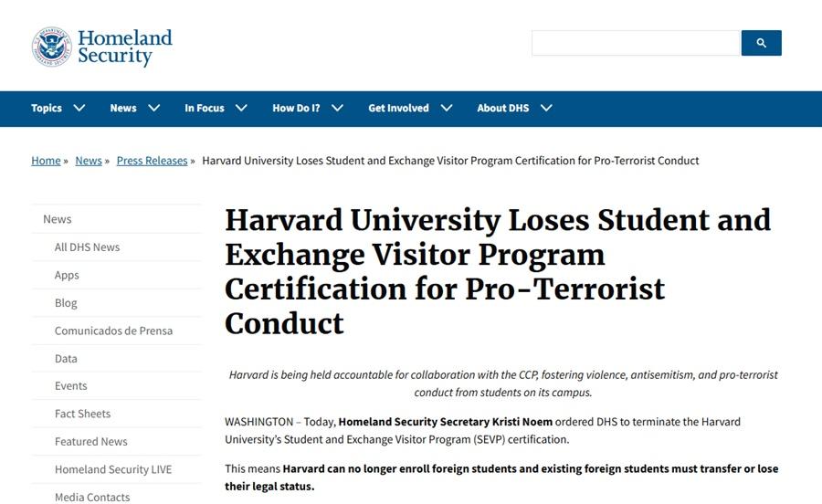Go to Home breadcrumb link
822x504 pixels.
coord(46,161)
